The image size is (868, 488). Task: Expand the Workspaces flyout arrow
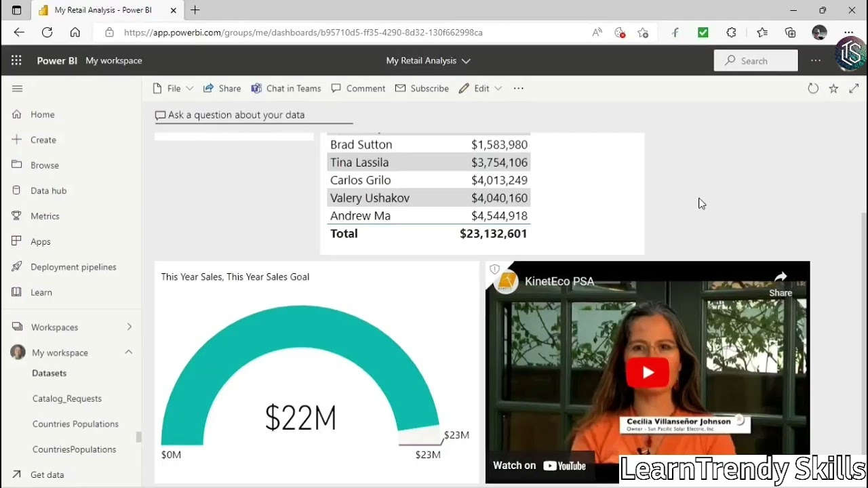(129, 327)
